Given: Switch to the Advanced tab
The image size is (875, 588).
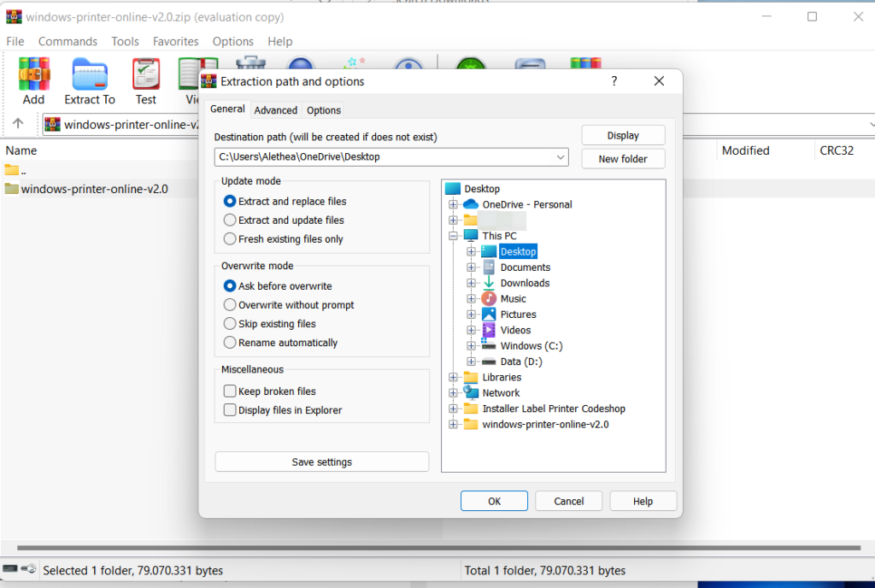Looking at the screenshot, I should click(x=276, y=110).
